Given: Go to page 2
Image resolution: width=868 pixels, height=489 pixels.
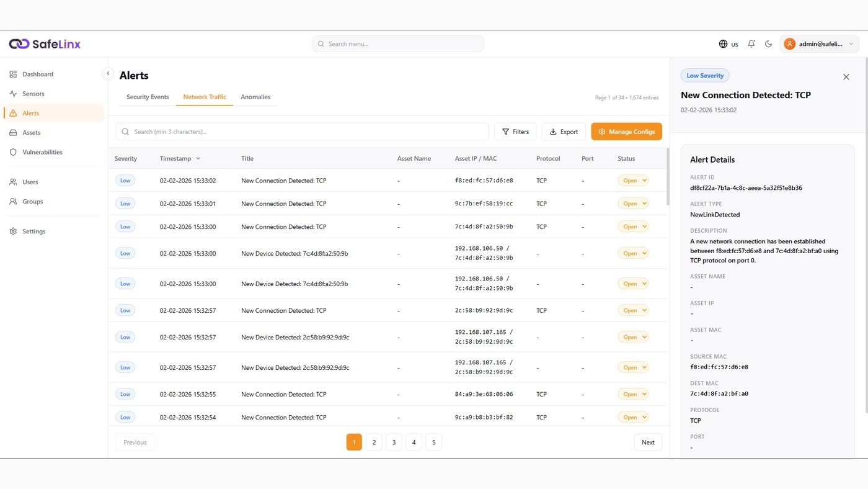Looking at the screenshot, I should point(374,442).
